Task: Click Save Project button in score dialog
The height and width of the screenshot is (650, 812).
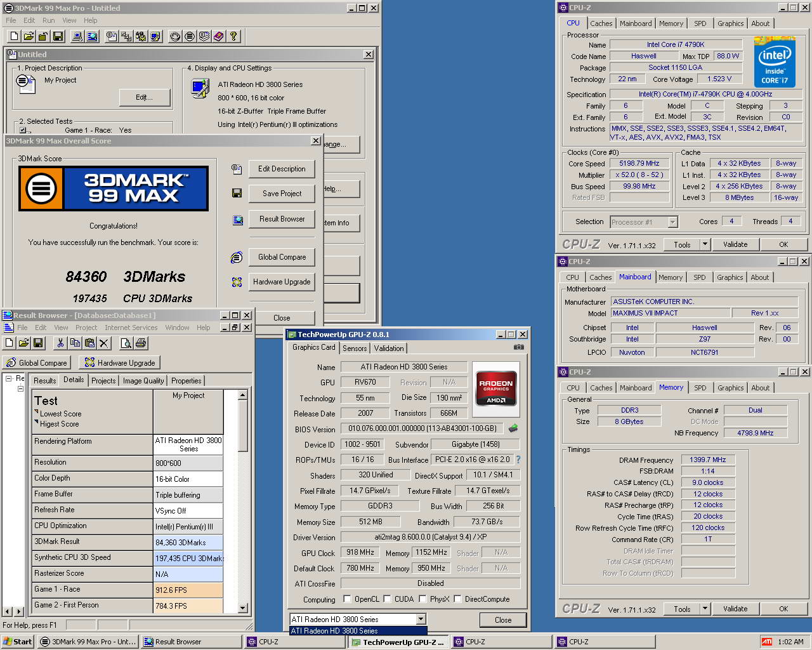Action: [282, 194]
